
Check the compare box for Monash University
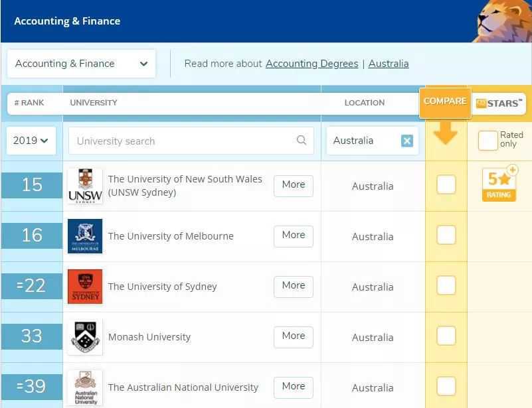(x=446, y=336)
